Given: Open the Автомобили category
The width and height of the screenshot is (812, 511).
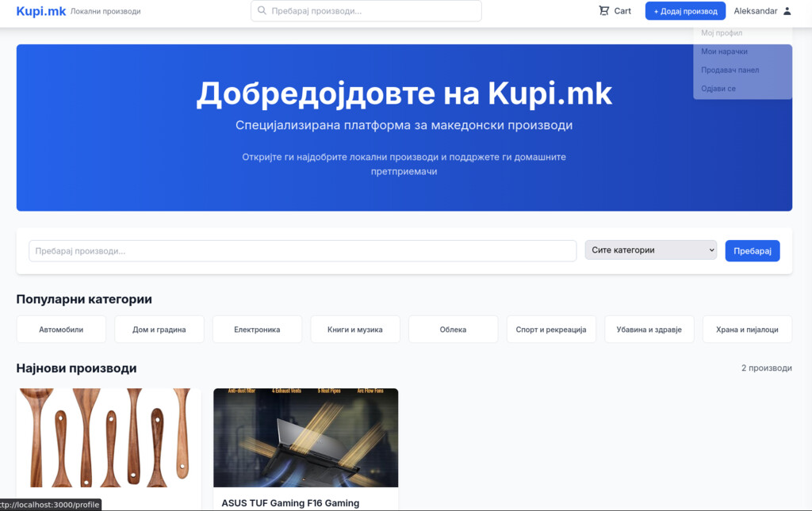Looking at the screenshot, I should [61, 330].
